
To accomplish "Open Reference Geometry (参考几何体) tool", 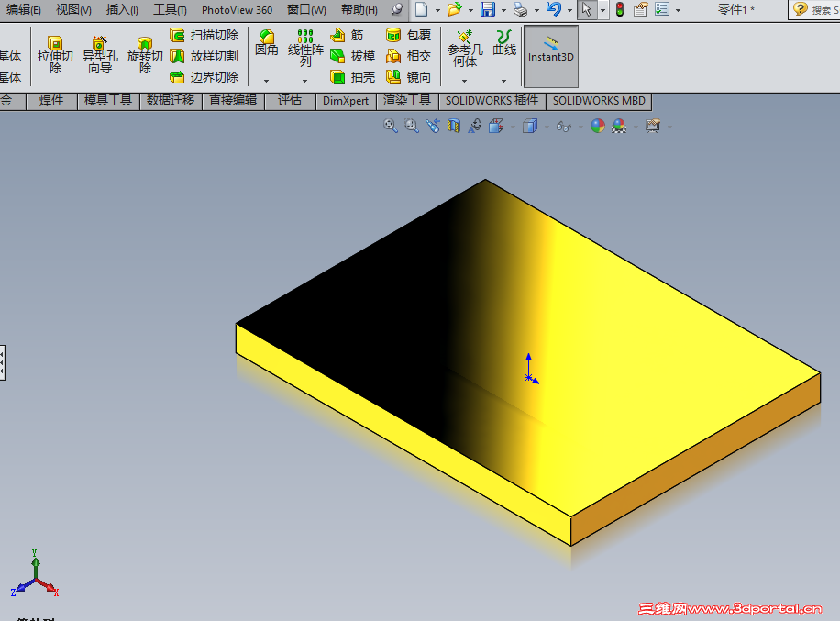I will point(464,49).
